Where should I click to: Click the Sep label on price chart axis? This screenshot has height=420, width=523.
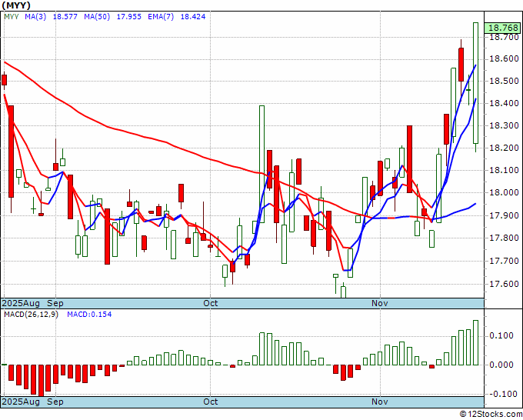tap(55, 303)
